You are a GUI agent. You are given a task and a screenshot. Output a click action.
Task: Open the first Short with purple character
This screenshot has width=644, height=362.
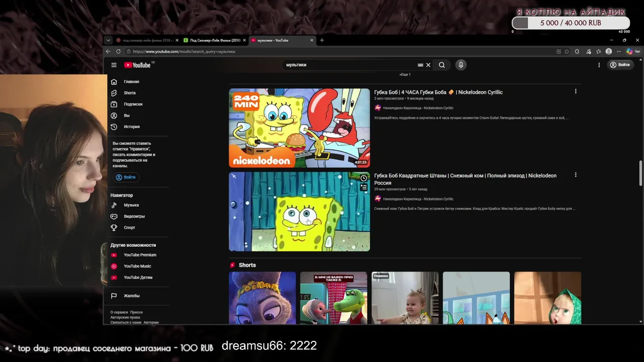pos(262,298)
